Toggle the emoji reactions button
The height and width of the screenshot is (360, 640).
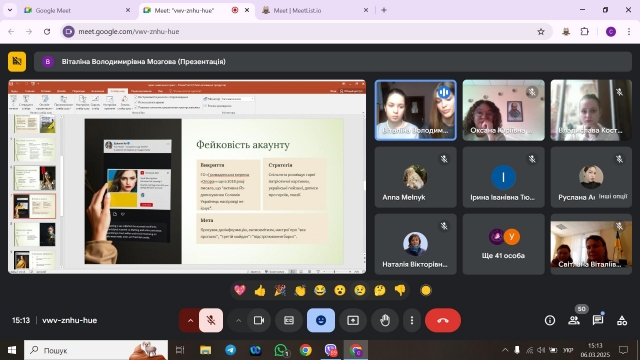click(321, 320)
